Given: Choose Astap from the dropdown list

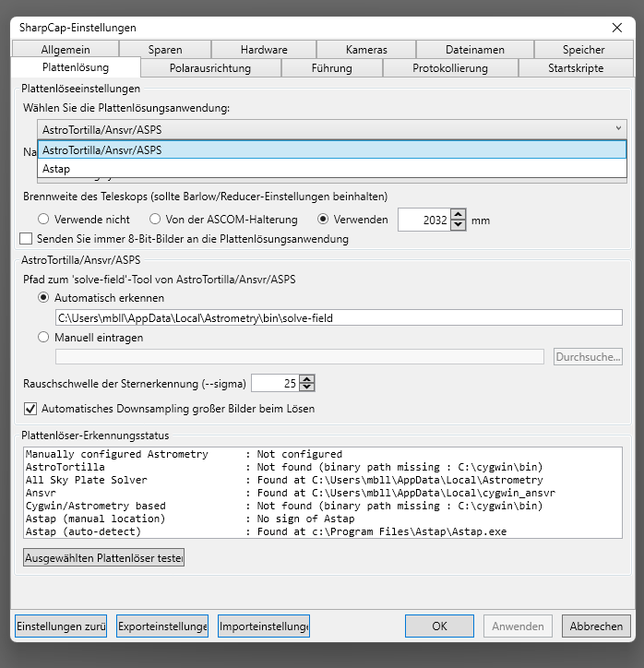Looking at the screenshot, I should point(332,169).
